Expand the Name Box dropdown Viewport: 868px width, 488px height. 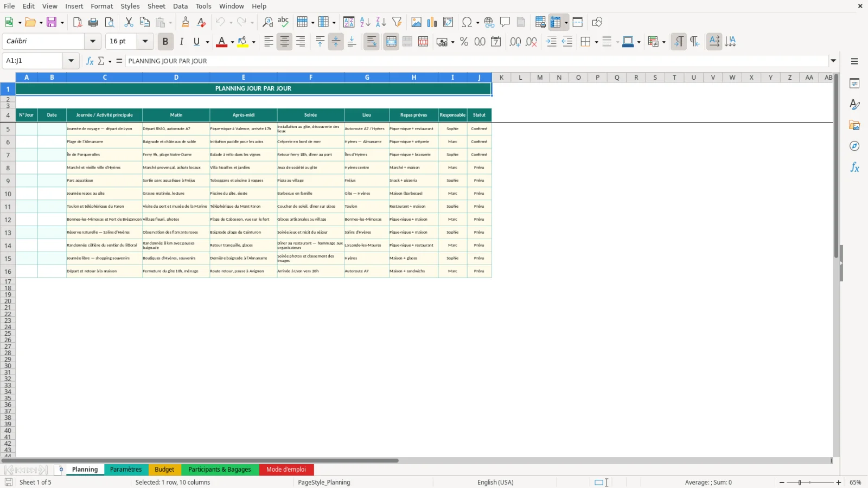71,61
